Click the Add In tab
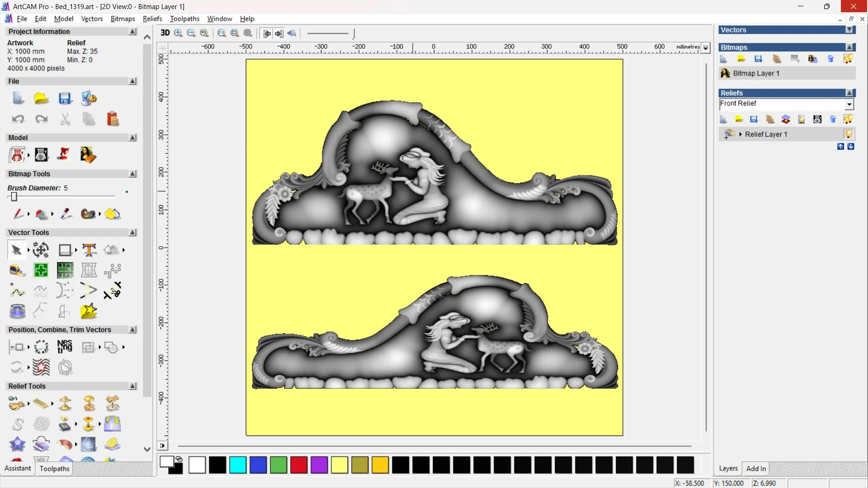 756,469
